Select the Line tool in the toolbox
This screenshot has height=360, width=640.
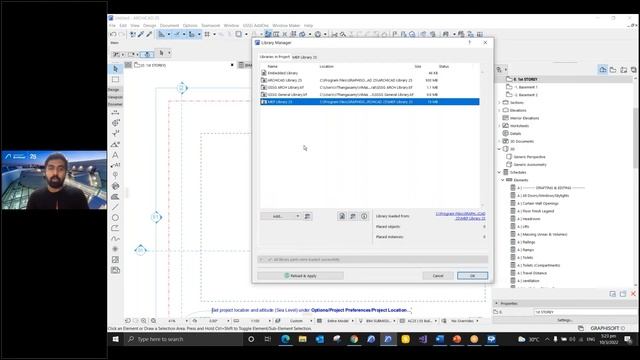click(116, 207)
